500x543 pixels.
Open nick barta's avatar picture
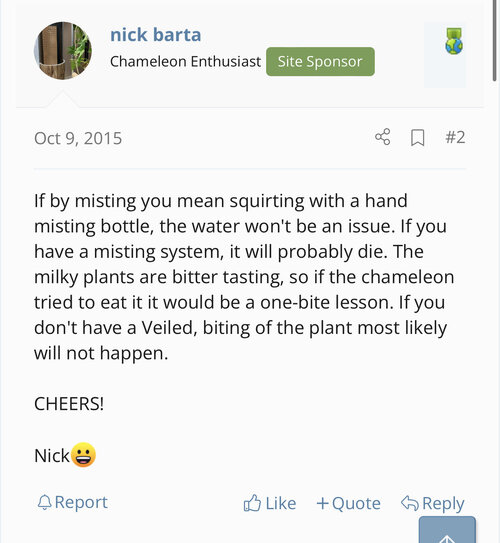click(63, 51)
